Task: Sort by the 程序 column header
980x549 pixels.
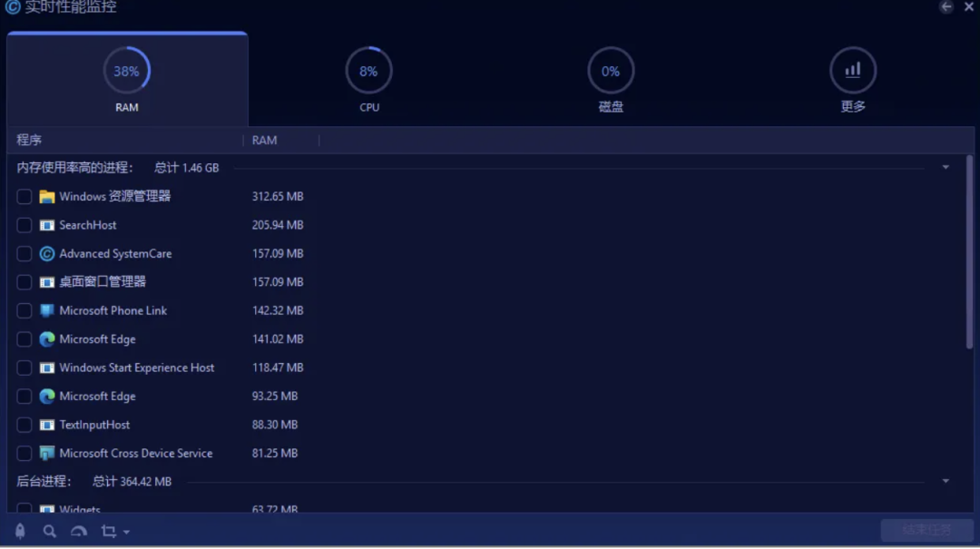Action: click(29, 140)
